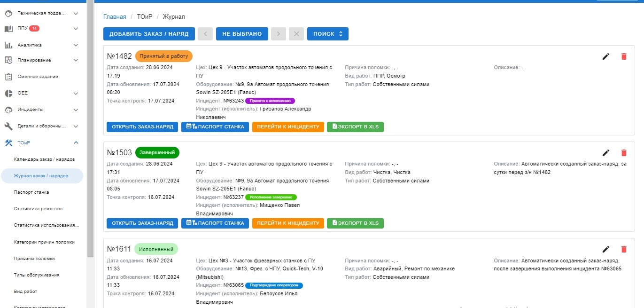The width and height of the screenshot is (644, 308).
Task: Click the Аналитика bar chart icon
Action: pyautogui.click(x=8, y=45)
